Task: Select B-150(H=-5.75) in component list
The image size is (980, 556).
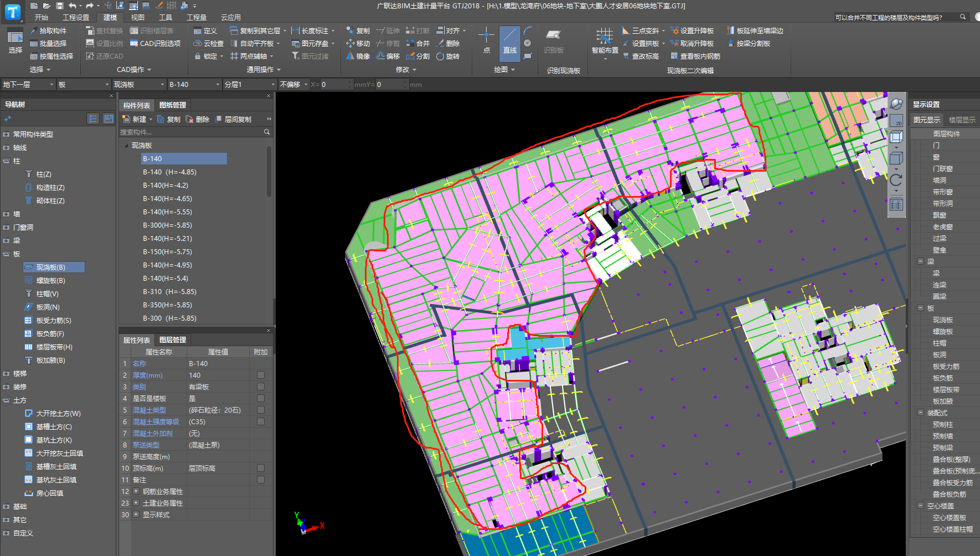Action: tap(167, 252)
